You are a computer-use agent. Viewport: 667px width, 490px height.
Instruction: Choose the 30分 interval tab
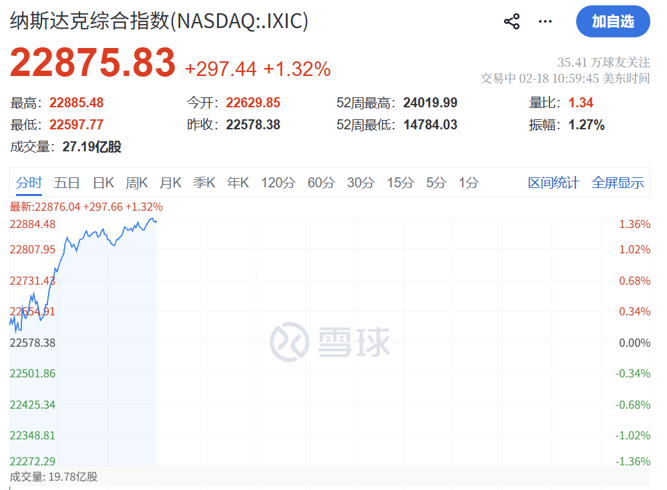point(361,182)
